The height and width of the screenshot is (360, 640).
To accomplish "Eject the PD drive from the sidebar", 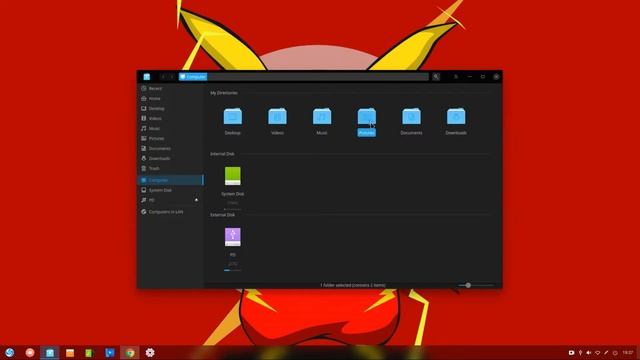I will point(196,200).
